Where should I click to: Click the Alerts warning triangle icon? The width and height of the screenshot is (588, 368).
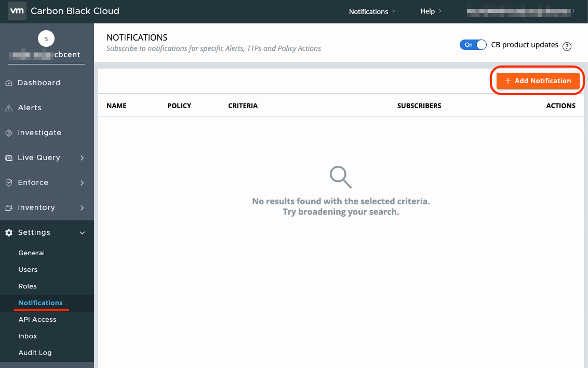pyautogui.click(x=9, y=108)
